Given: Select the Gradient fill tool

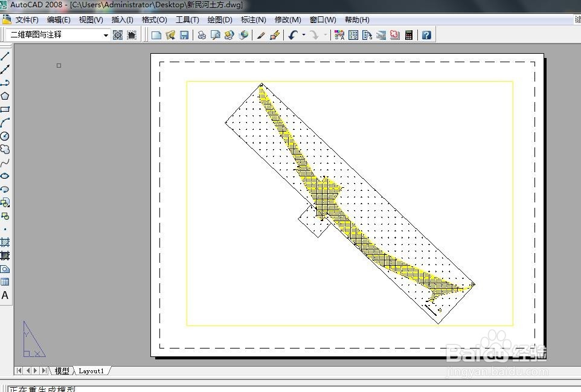Looking at the screenshot, I should pyautogui.click(x=5, y=256).
